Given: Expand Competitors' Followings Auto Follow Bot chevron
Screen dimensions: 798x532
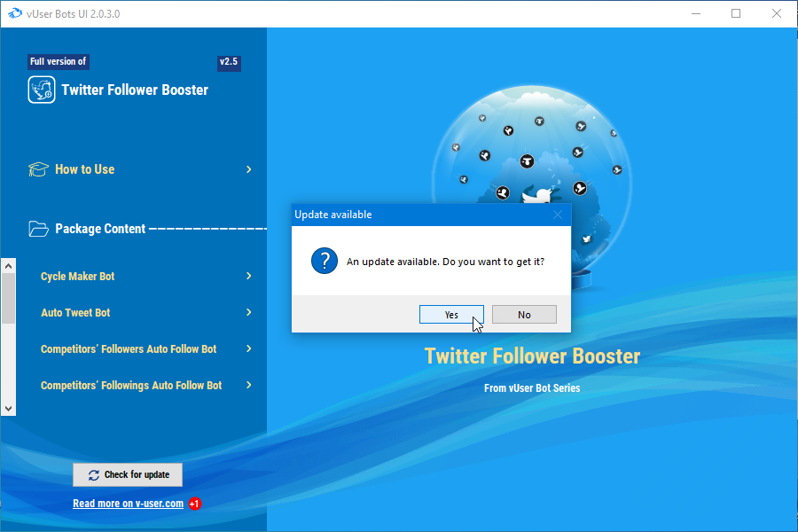Looking at the screenshot, I should 249,385.
